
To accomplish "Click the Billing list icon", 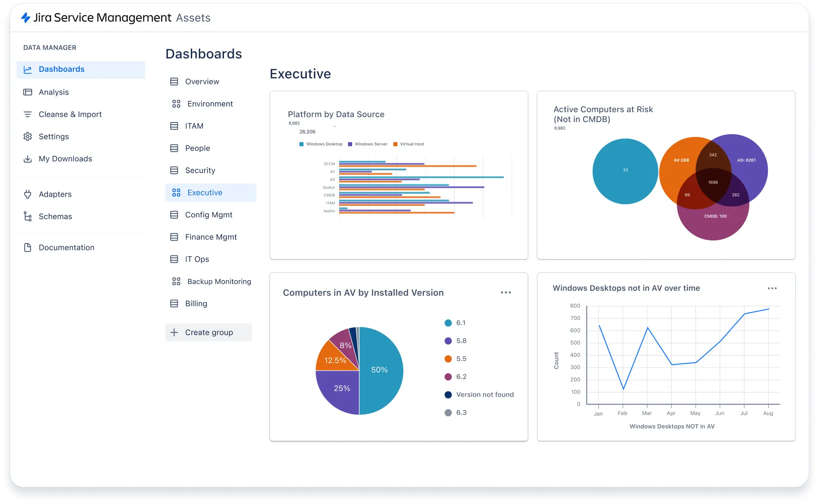I will click(x=174, y=304).
